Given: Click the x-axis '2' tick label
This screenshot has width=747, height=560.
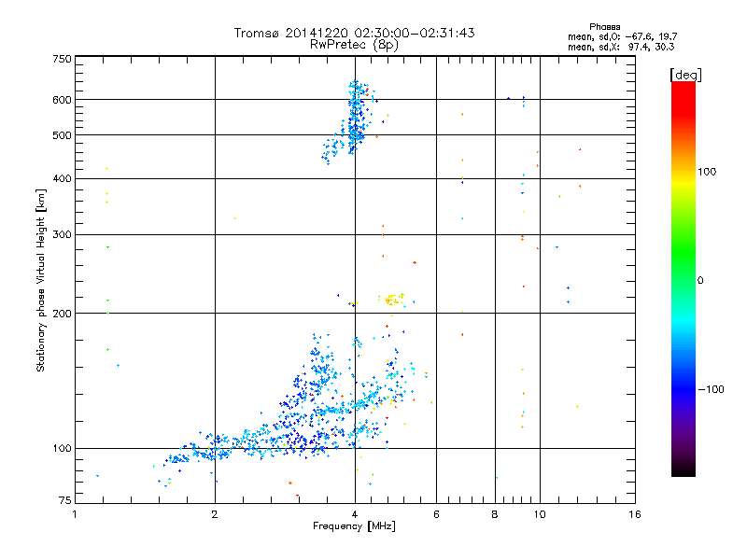Looking at the screenshot, I should coord(215,514).
